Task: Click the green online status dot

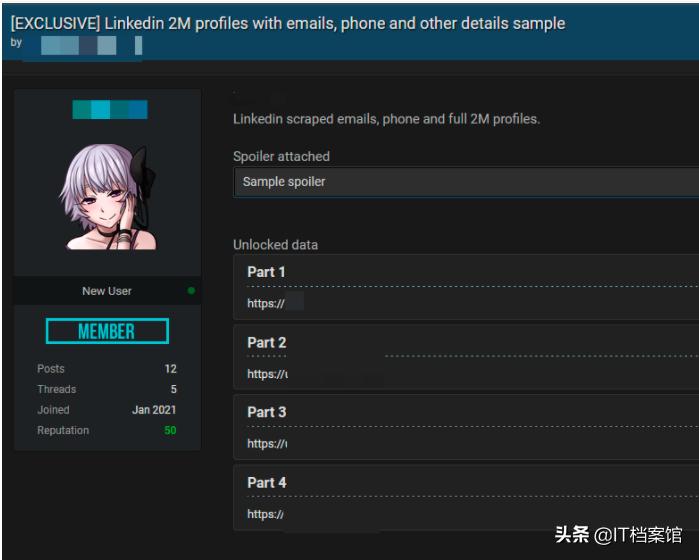Action: tap(191, 291)
